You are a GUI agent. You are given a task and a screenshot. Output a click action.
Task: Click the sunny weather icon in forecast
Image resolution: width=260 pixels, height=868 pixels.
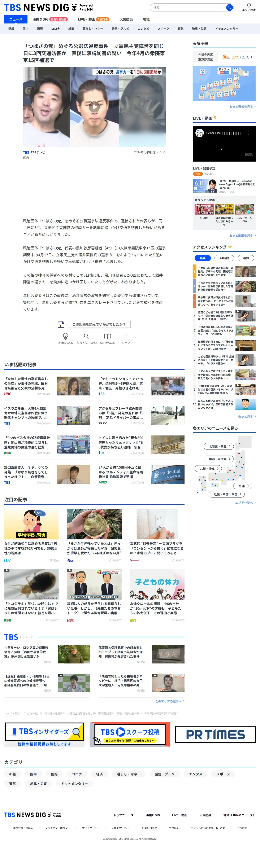coord(226,57)
